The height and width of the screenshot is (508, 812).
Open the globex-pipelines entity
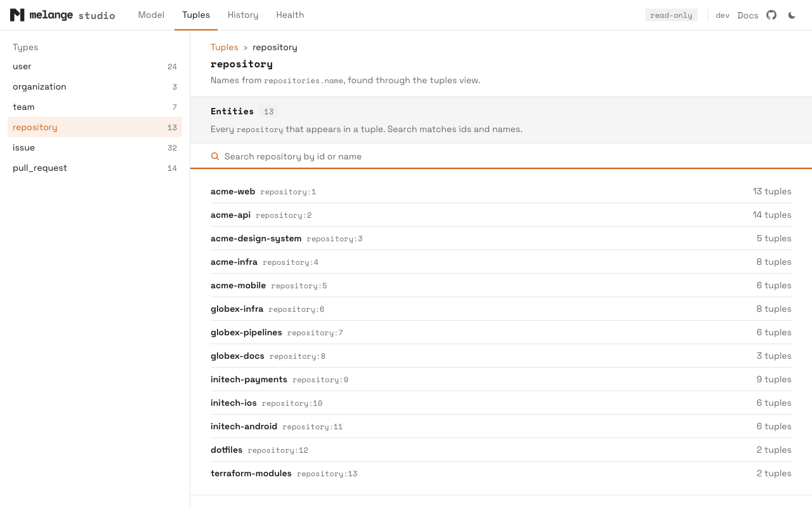click(x=501, y=332)
